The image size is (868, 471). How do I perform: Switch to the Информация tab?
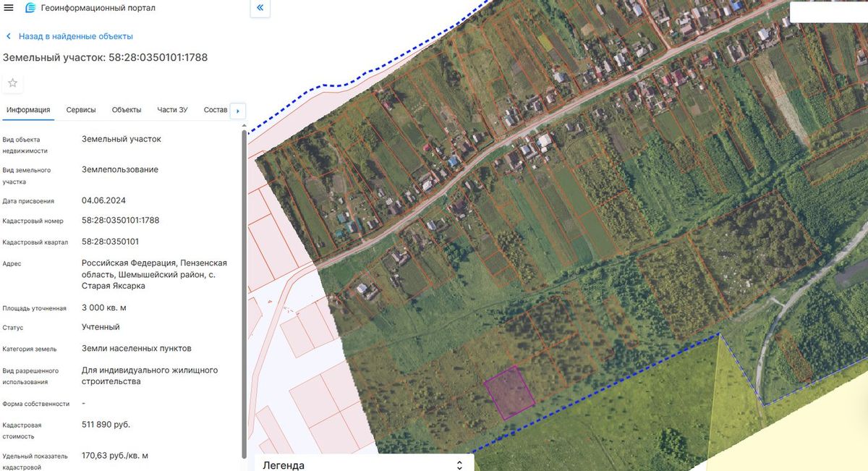click(x=28, y=110)
